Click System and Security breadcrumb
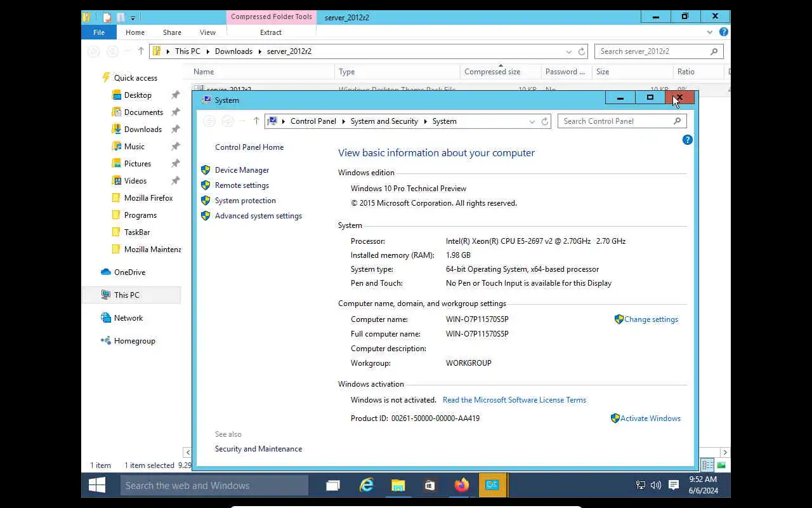The height and width of the screenshot is (508, 812). [384, 121]
